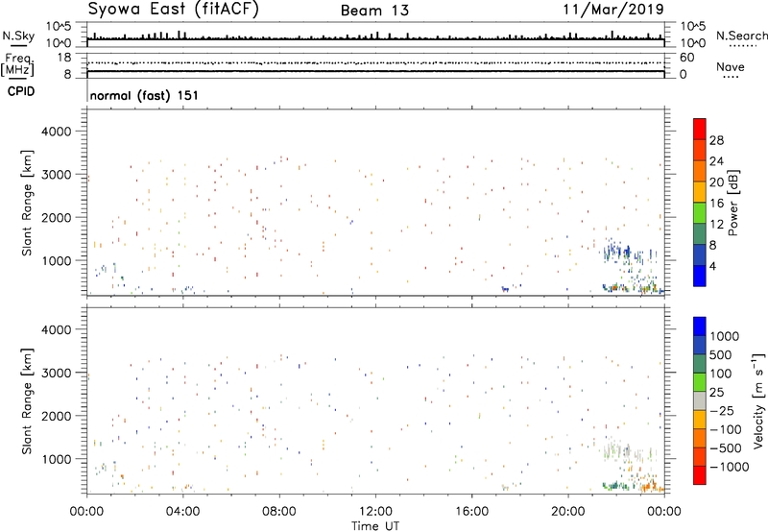Viewport: 768px width, 532px height.
Task: Click the 'Syowa East (fitACF)' title
Action: [173, 10]
